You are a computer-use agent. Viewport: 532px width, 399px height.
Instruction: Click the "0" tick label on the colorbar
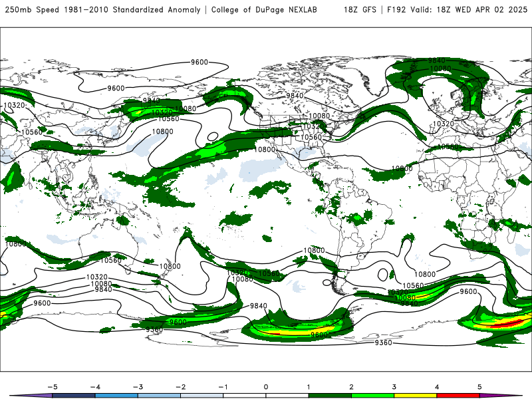[x=266, y=387]
